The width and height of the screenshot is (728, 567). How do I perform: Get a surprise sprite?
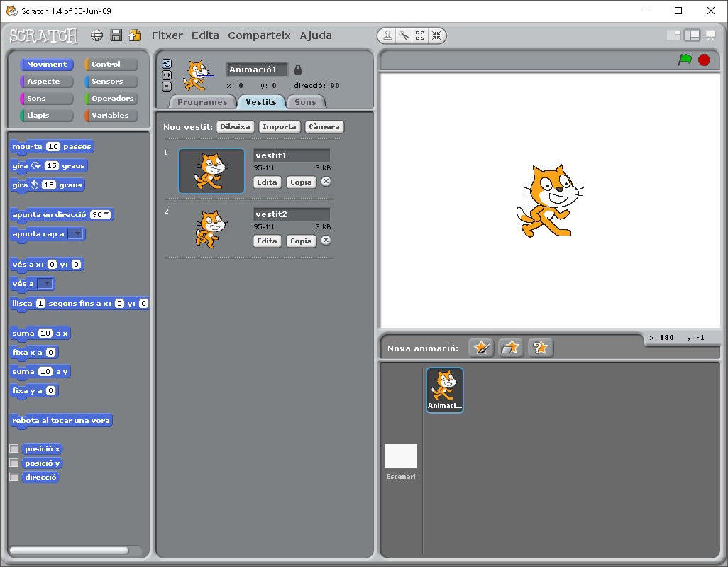click(x=541, y=348)
